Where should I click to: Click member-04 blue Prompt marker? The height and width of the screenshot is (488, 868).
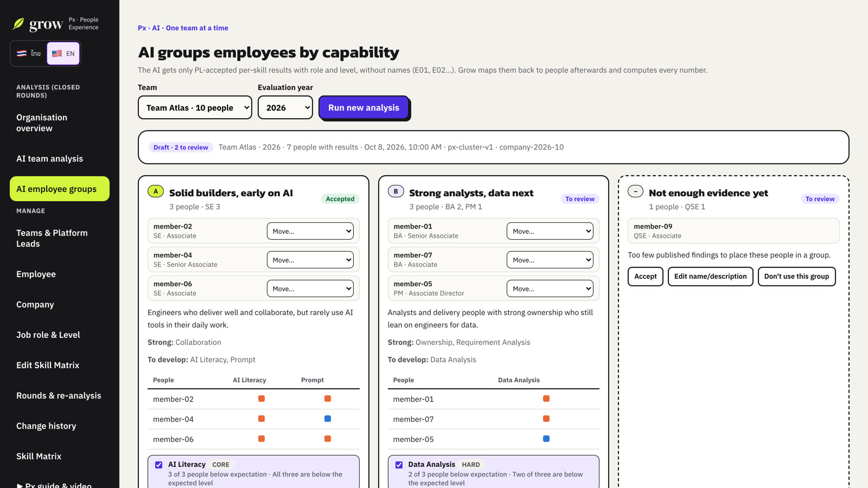(328, 419)
